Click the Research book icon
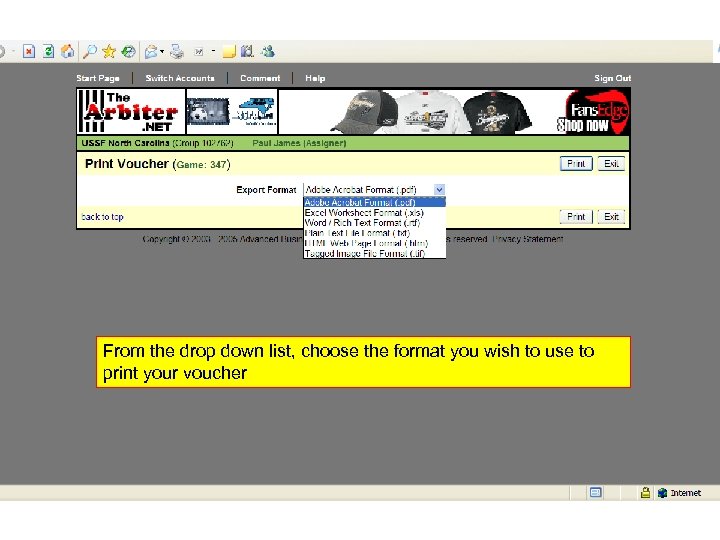 coord(247,51)
